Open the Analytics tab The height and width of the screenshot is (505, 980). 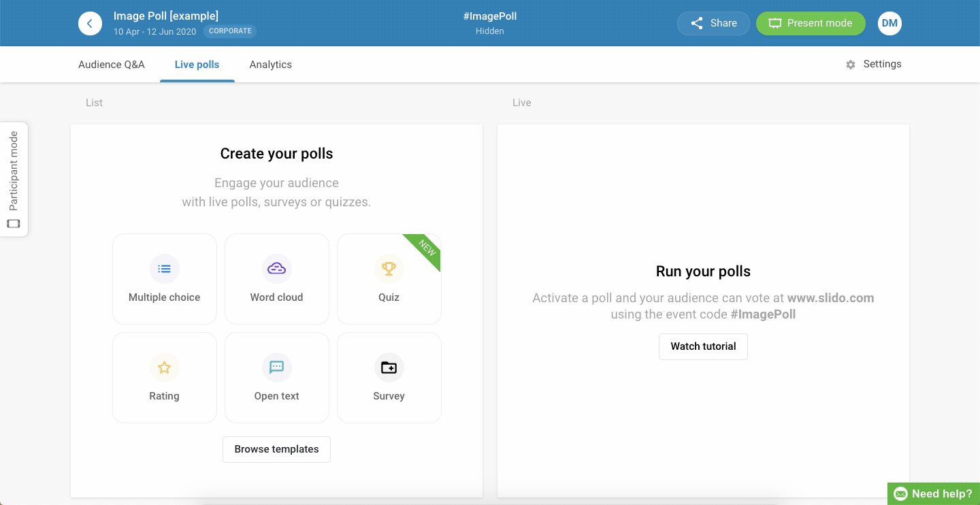270,65
